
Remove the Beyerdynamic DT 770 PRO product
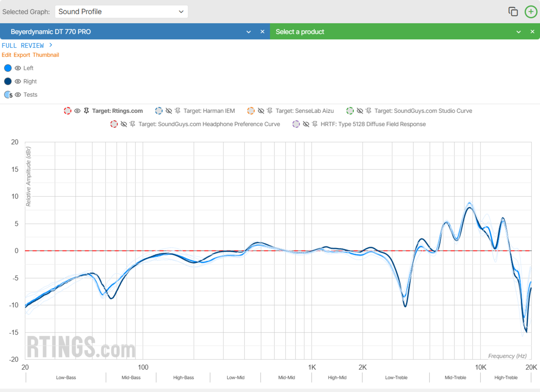point(262,32)
